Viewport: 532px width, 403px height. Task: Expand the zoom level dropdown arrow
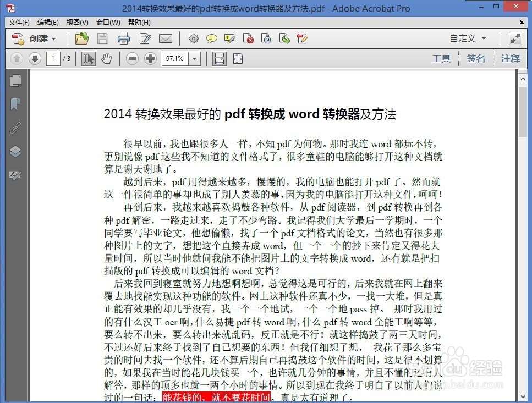[194, 59]
